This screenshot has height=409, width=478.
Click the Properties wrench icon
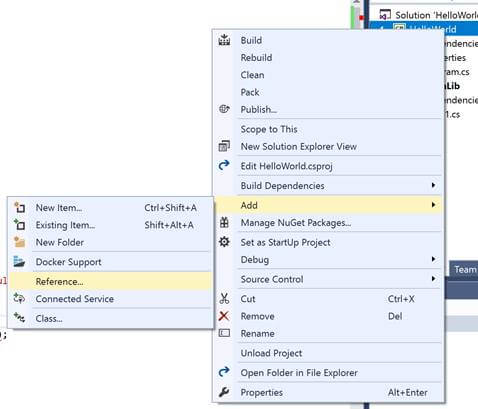pos(224,392)
